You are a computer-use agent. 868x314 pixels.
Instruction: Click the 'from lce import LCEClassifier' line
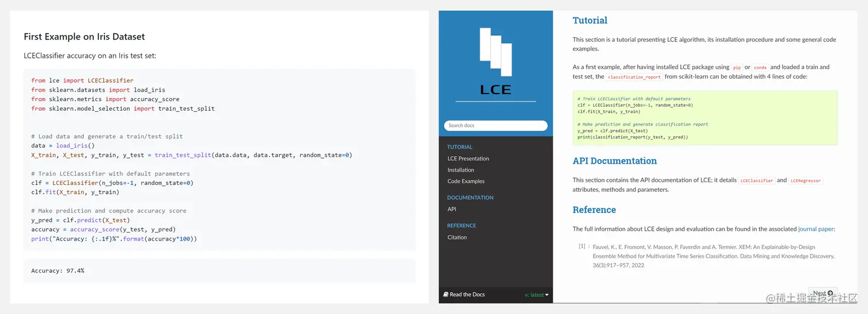tap(82, 80)
